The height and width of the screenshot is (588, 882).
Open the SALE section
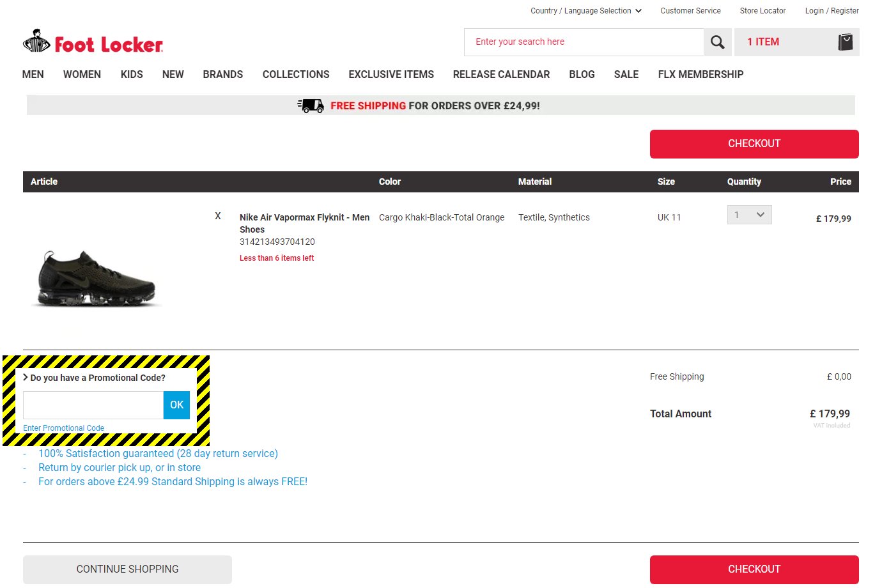click(626, 74)
